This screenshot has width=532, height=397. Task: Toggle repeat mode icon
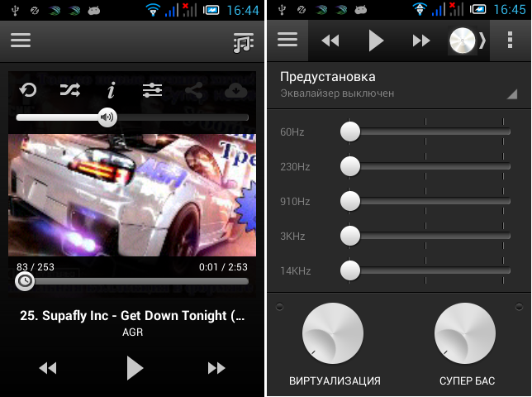coord(28,91)
